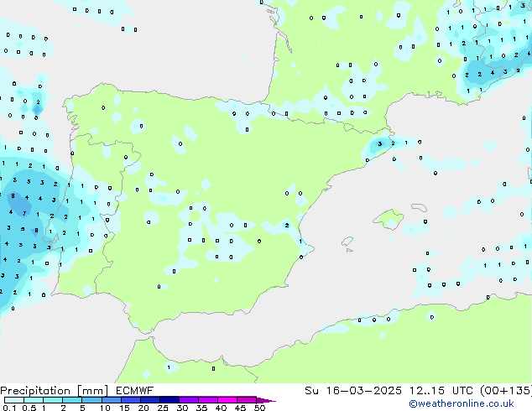Screen dimensions: 532x411
Task: Click the 0.5–1 mm legend color swatch
Action: tap(34, 400)
